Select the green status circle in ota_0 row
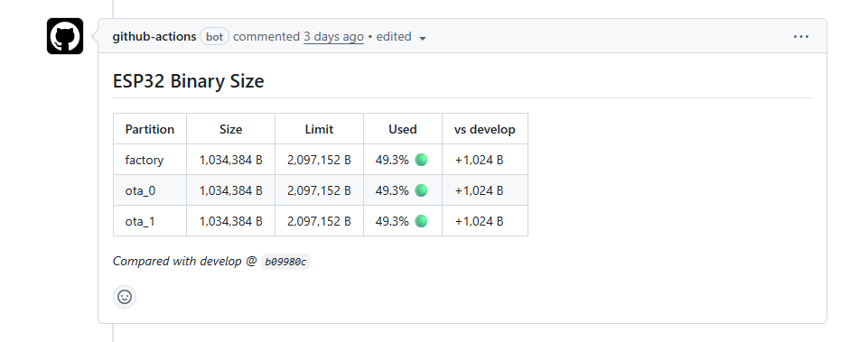868x342 pixels. 421,189
